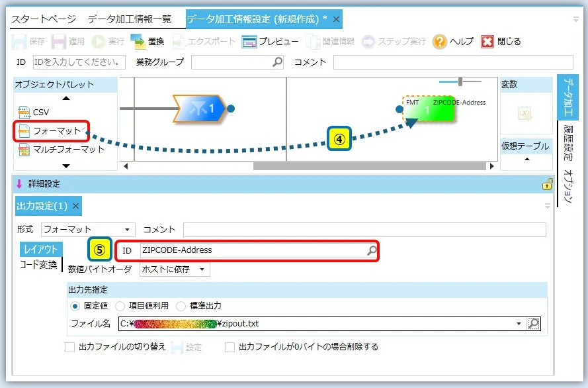Click the canvas scroll left arrow
Image resolution: width=588 pixels, height=388 pixels.
tap(126, 166)
